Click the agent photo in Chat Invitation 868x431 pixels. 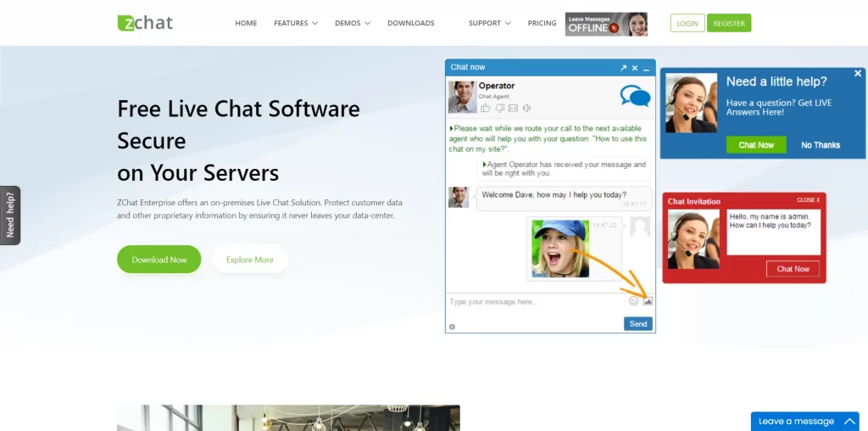point(693,238)
